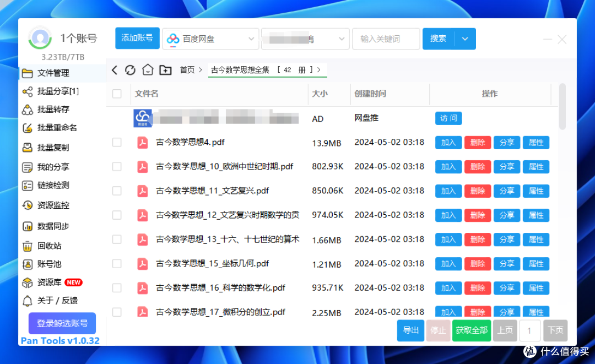The width and height of the screenshot is (595, 364).
Task: Check the box for 古今数学思想_16_科学的数学化.pdf
Action: pyautogui.click(x=117, y=288)
